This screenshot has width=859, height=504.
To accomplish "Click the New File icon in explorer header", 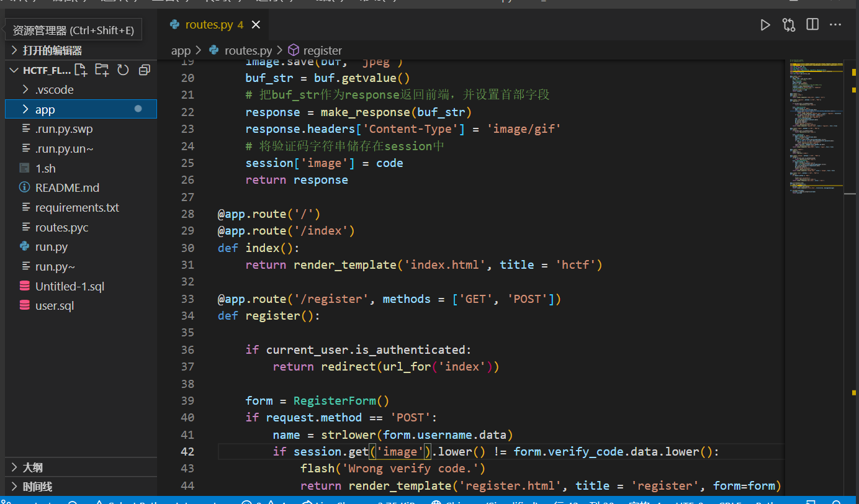I will coord(81,70).
